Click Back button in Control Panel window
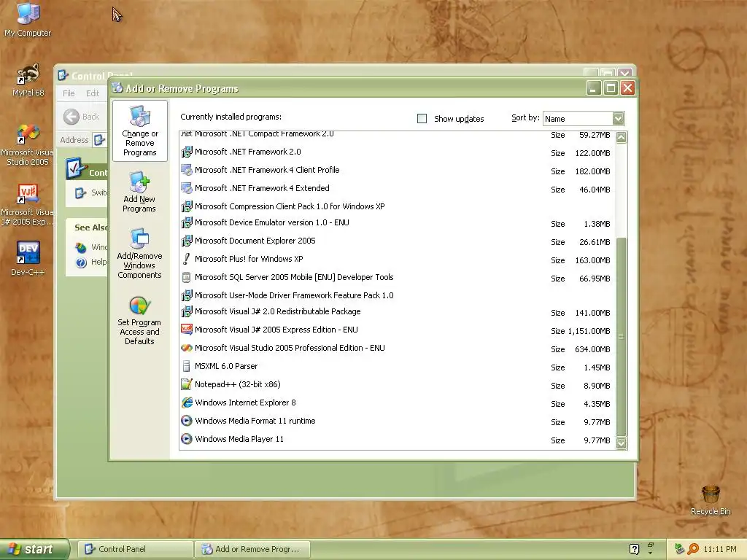 [x=82, y=117]
